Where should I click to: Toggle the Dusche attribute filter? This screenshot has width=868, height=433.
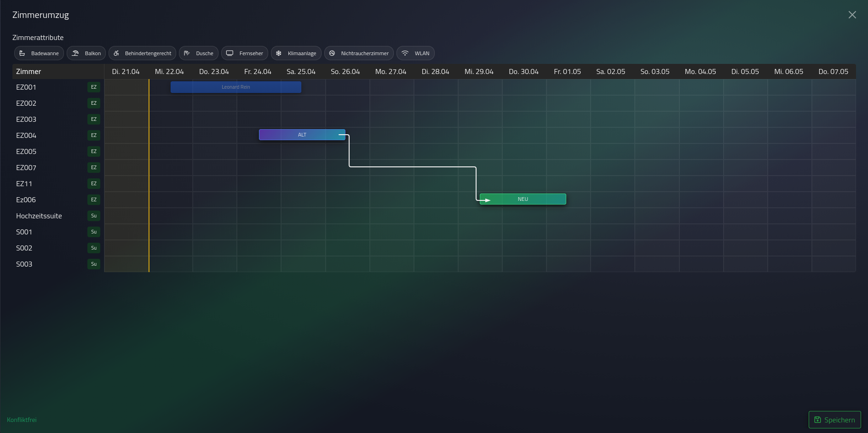(199, 53)
